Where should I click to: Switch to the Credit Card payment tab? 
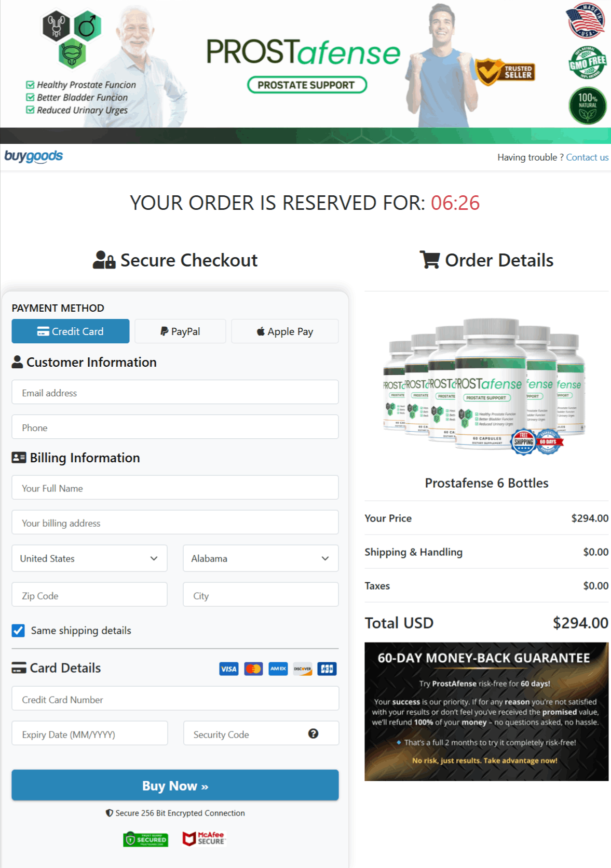[70, 331]
